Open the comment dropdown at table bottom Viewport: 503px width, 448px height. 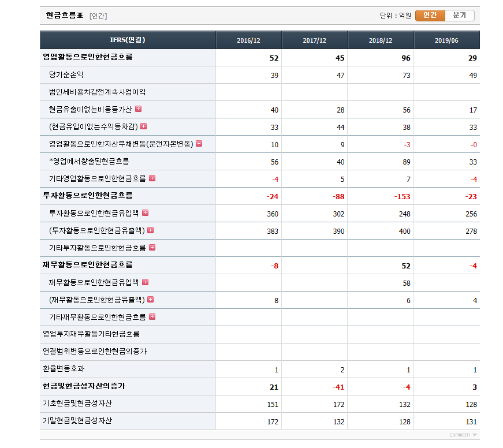tap(463, 435)
